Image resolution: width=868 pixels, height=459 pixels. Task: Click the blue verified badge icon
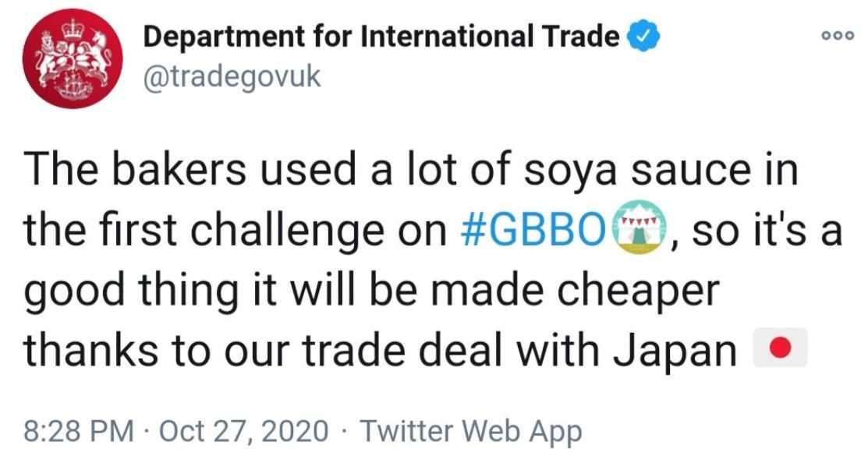643,37
